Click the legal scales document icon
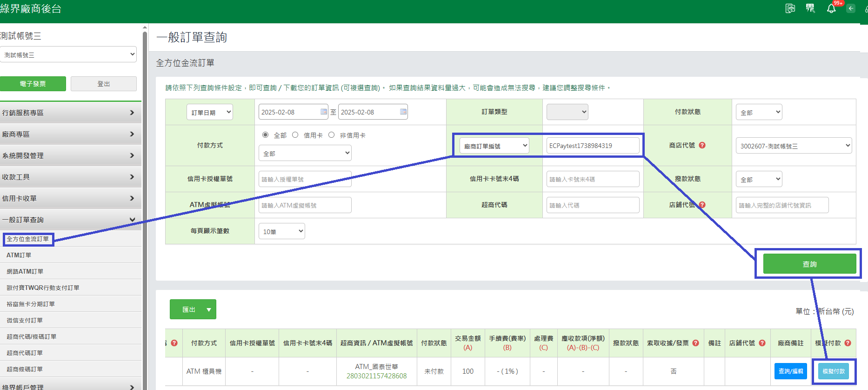The width and height of the screenshot is (868, 390). (790, 8)
